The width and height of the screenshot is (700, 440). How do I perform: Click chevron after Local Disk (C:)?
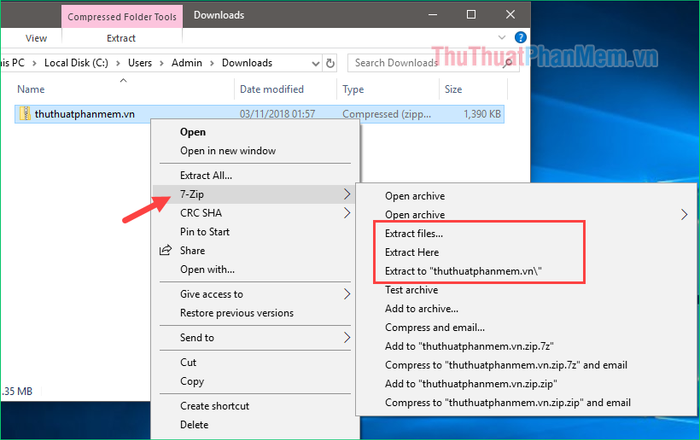[118, 63]
